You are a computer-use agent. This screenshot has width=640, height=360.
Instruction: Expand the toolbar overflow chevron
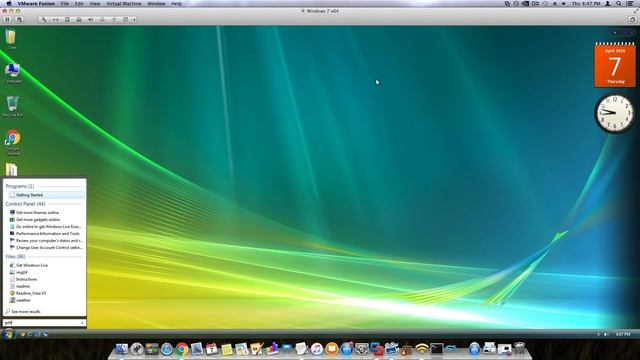[134, 20]
